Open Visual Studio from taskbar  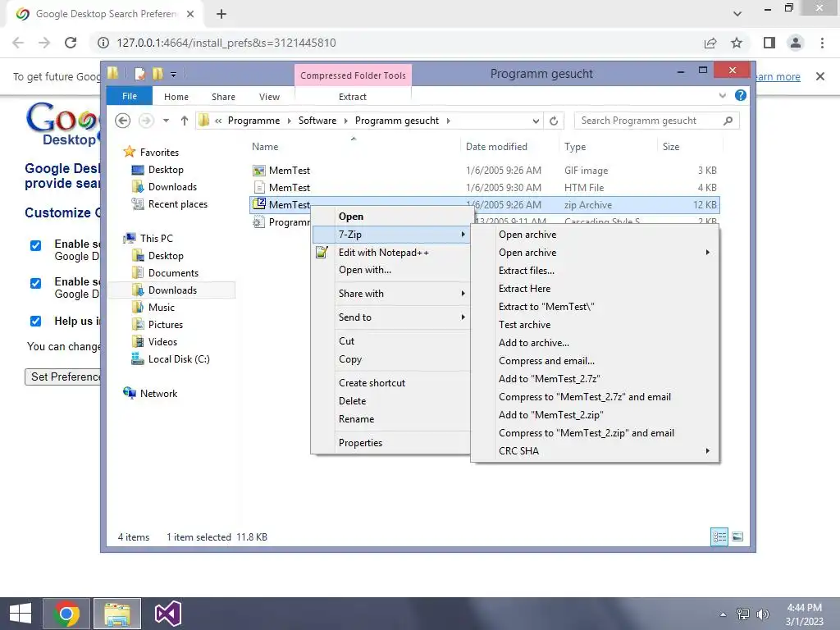tap(167, 614)
